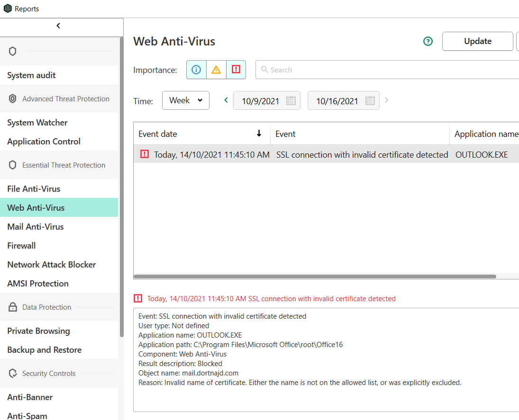Open calendar for start date 10/9/2021
The image size is (519, 420).
[x=291, y=100]
